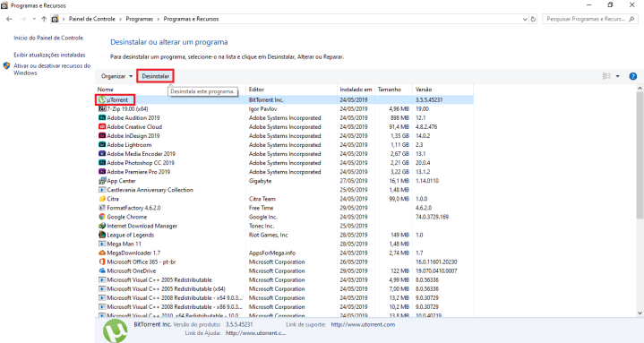Viewport: 644px width, 343px height.
Task: Click the refresh address bar icon
Action: 534,19
